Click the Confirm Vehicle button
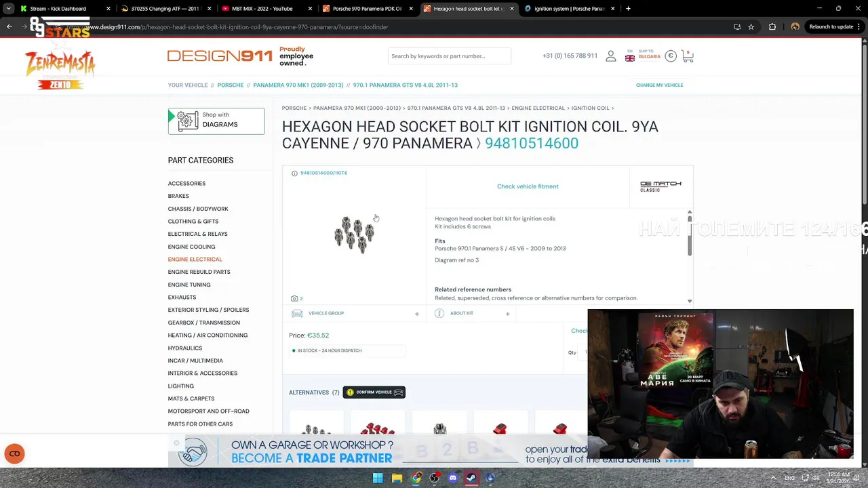Image resolution: width=868 pixels, height=488 pixels. click(x=374, y=392)
